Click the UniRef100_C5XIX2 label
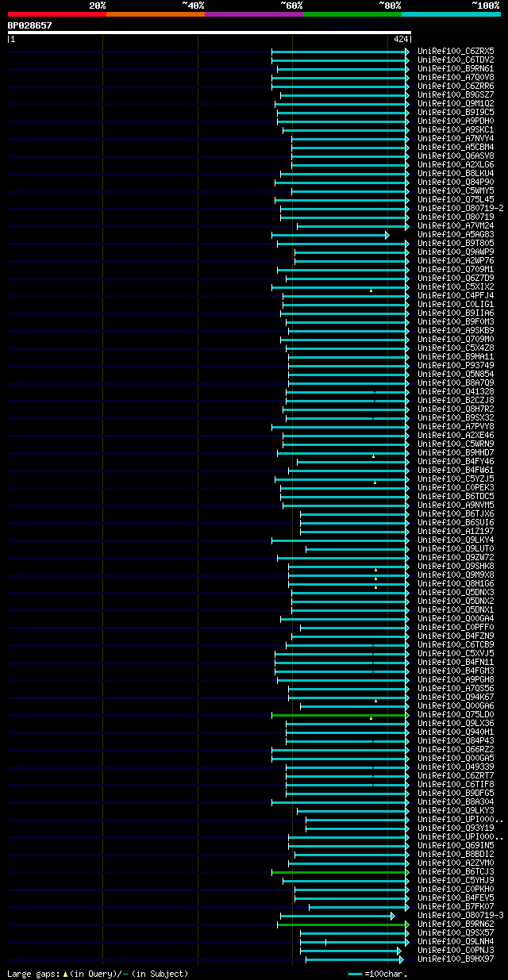The width and height of the screenshot is (508, 980). pyautogui.click(x=456, y=286)
